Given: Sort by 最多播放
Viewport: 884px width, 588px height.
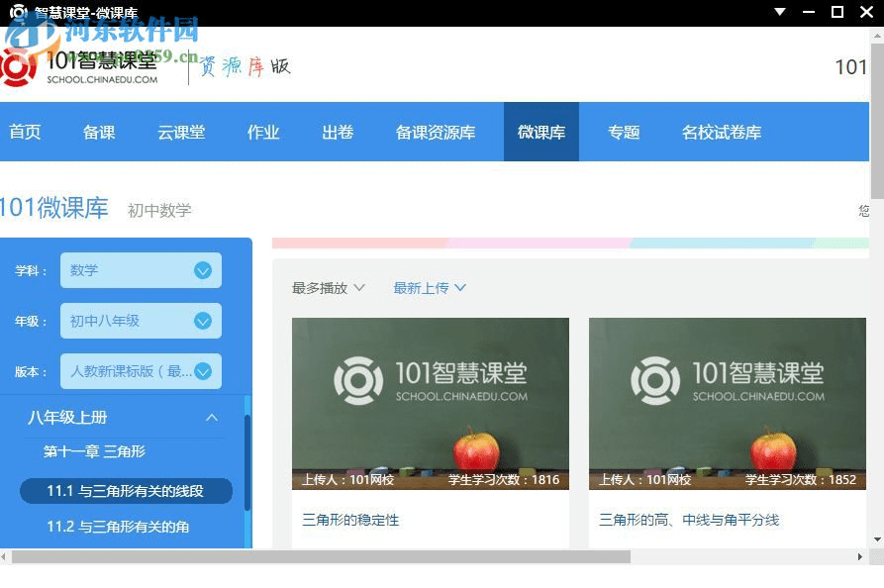Looking at the screenshot, I should click(x=328, y=288).
